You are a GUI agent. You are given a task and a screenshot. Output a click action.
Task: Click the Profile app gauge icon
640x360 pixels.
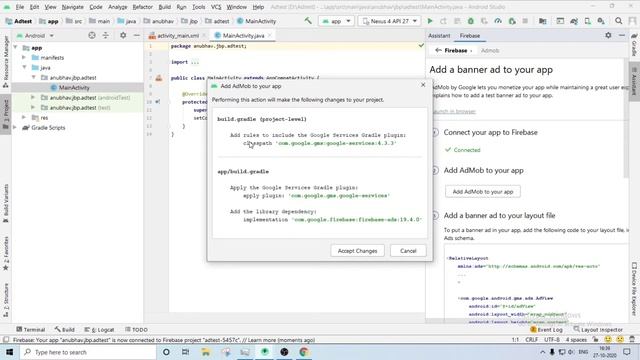click(498, 21)
